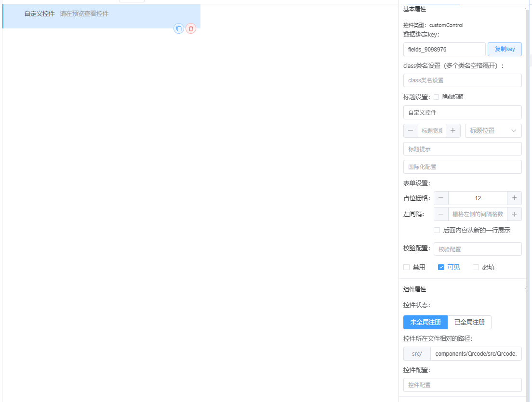Decrease 左间隔 using the minus button
This screenshot has height=402, width=532.
coord(441,214)
